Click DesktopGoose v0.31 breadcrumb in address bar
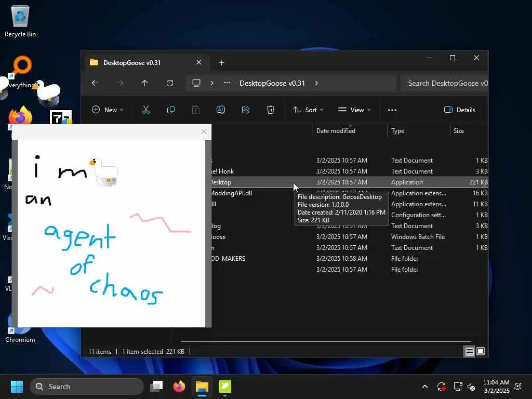This screenshot has width=532, height=399. [x=272, y=83]
